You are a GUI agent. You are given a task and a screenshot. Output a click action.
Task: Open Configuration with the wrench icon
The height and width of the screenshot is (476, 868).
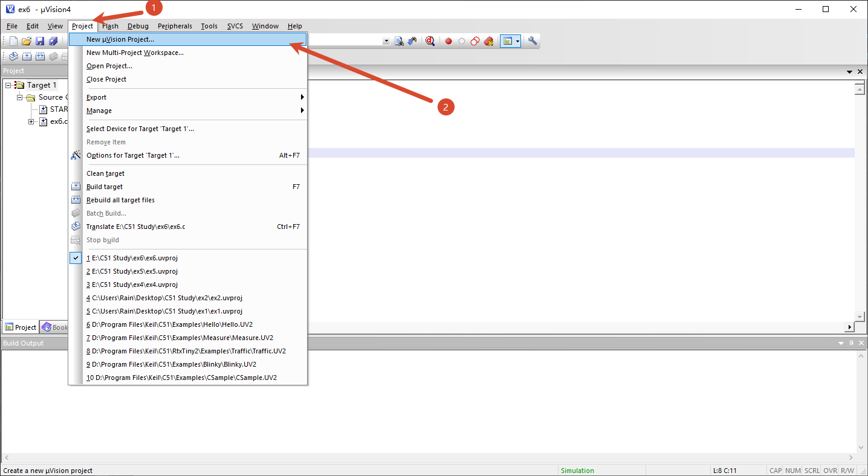click(x=533, y=41)
